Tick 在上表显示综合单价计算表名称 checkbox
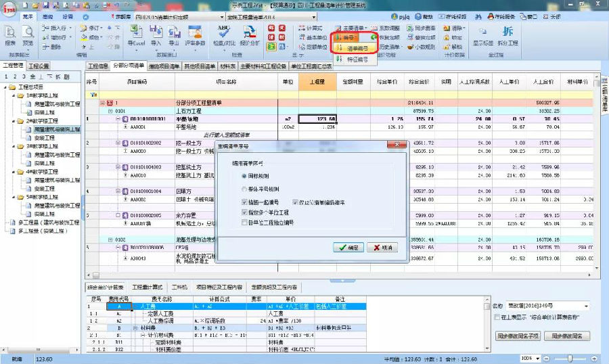This screenshot has width=609, height=364. point(497,317)
